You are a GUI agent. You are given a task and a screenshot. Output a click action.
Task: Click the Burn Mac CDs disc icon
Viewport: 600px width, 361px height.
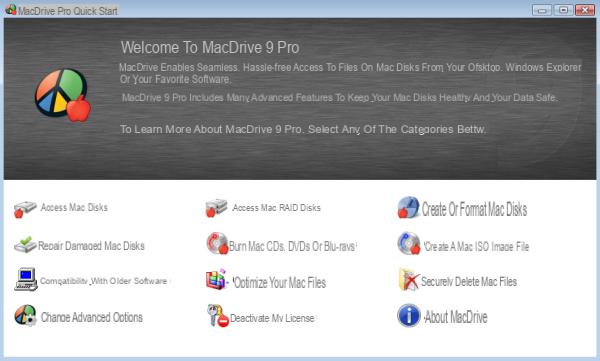(217, 243)
